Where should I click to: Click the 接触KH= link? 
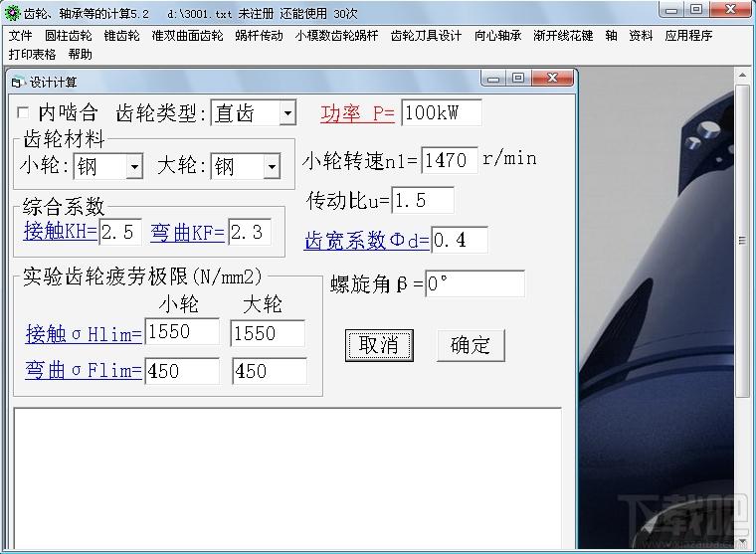[x=61, y=233]
